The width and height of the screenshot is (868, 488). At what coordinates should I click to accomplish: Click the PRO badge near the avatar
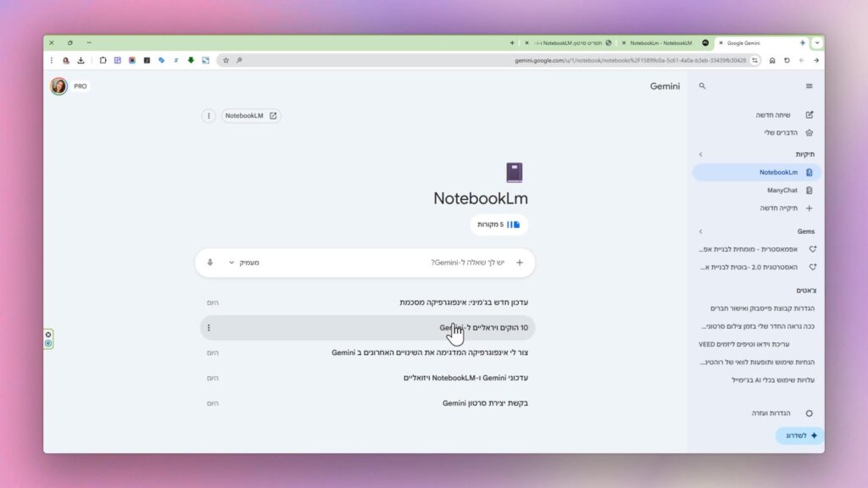81,86
